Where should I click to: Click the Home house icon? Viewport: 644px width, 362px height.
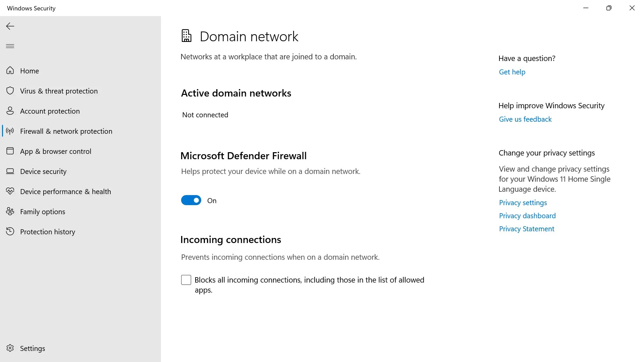pos(10,71)
